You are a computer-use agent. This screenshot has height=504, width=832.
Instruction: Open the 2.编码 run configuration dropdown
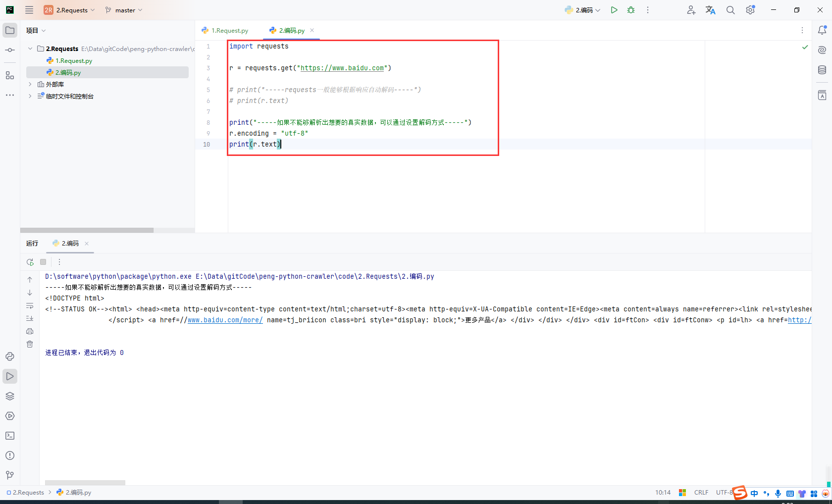pos(582,10)
